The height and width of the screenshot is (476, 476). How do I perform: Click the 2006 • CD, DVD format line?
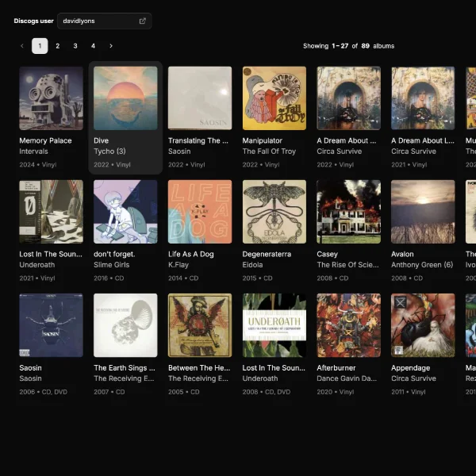coord(44,392)
